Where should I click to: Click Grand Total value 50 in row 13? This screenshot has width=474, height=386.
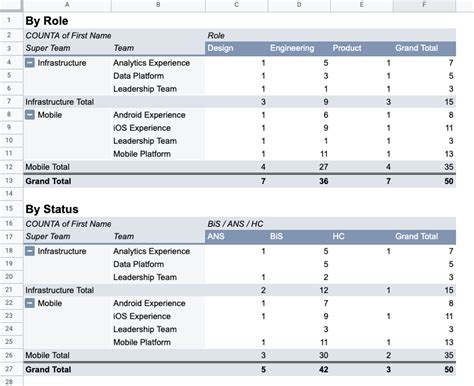[x=449, y=181]
